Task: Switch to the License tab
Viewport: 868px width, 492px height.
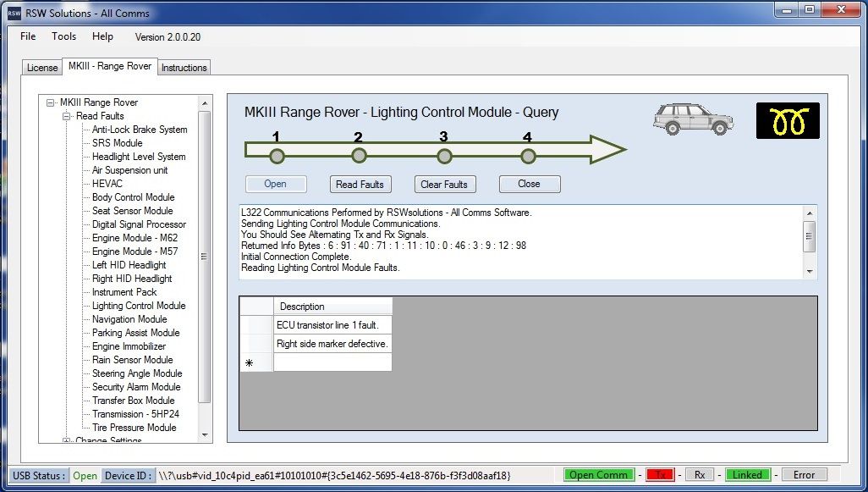Action: [42, 68]
